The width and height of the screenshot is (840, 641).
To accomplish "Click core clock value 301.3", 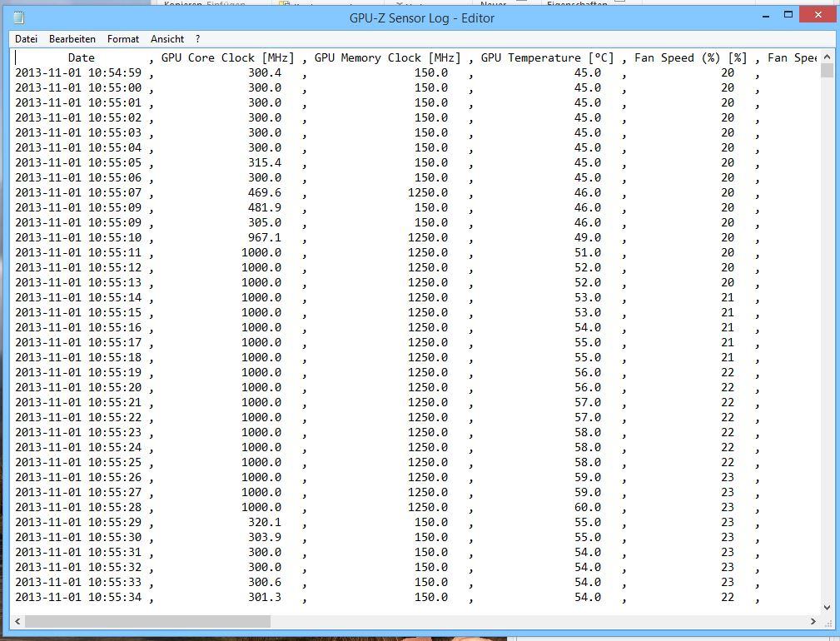I will [265, 597].
